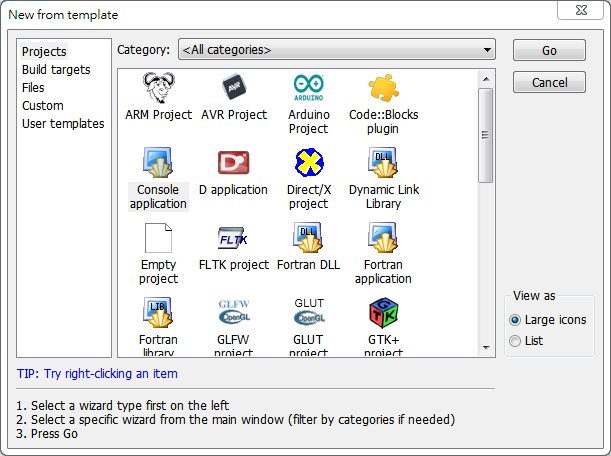
Task: Select the D application icon
Action: pos(233,163)
